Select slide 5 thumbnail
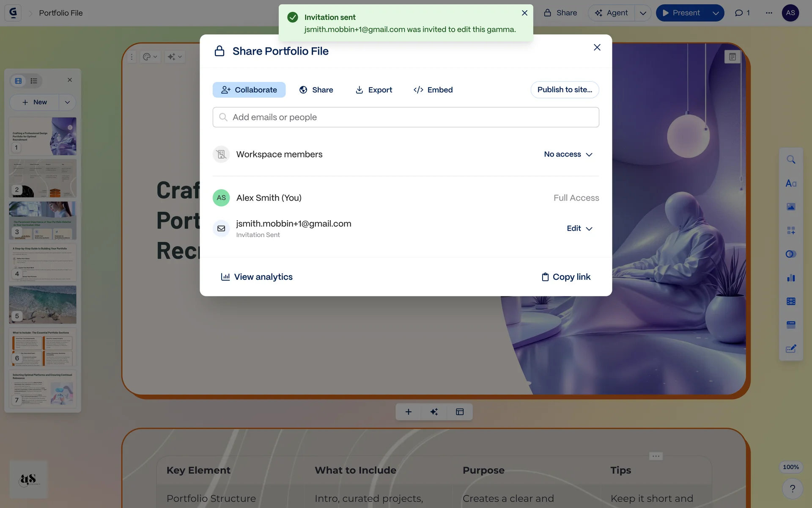This screenshot has width=812, height=508. (43, 304)
